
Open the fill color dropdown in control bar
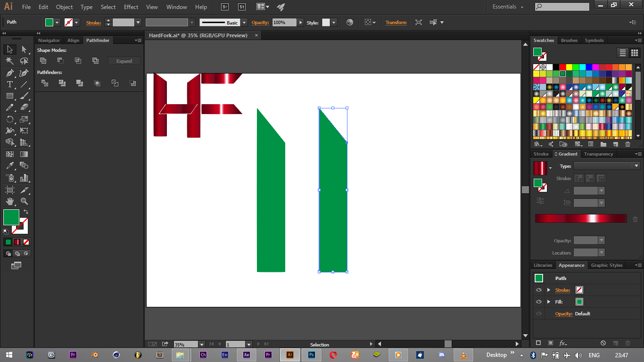58,23
